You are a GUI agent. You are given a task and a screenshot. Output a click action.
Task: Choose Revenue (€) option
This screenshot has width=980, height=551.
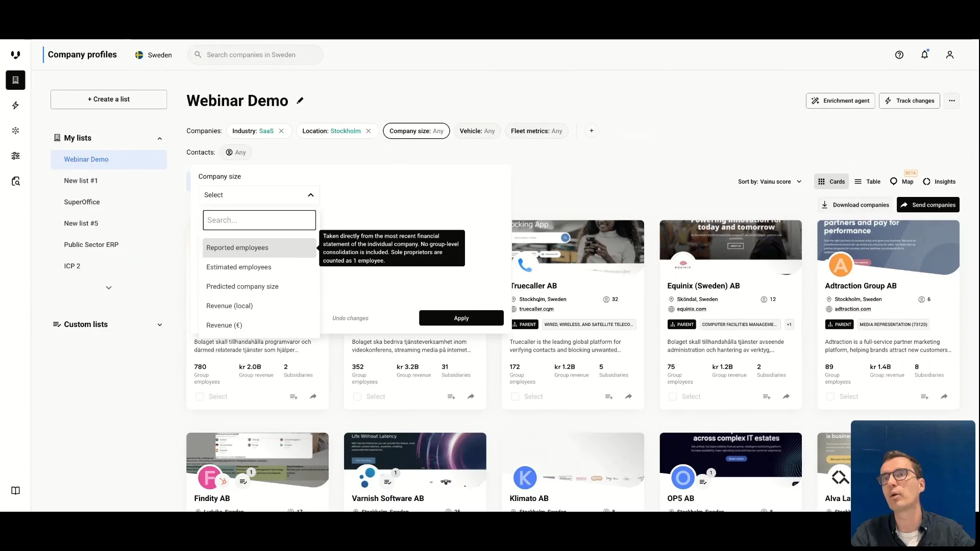coord(259,325)
